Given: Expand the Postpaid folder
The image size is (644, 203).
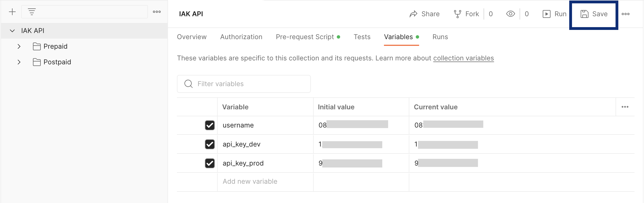Looking at the screenshot, I should (x=19, y=62).
